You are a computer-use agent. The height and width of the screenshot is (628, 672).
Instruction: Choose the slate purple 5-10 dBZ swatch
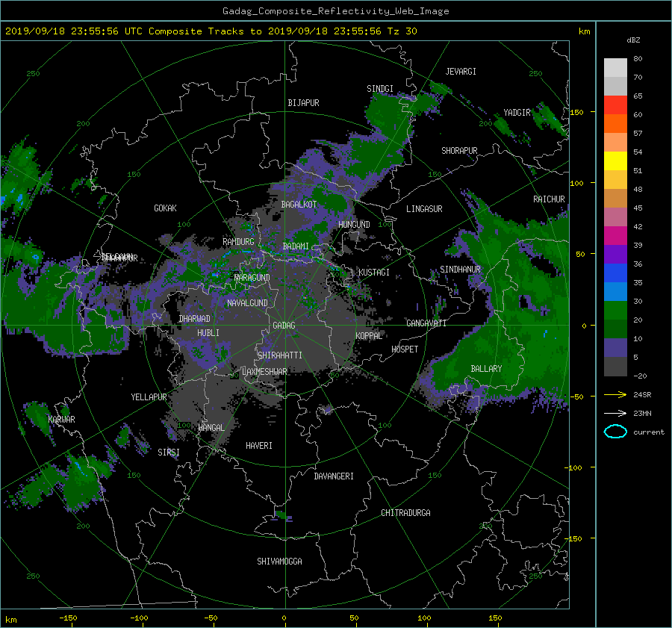[x=615, y=348]
